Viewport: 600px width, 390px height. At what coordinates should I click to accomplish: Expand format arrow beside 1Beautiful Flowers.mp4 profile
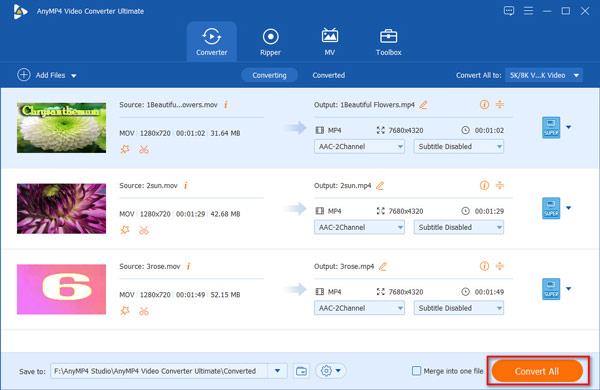(x=569, y=127)
